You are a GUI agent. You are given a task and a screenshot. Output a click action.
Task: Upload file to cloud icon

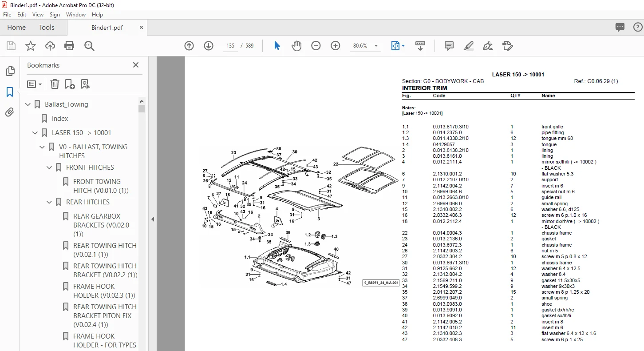click(x=50, y=46)
